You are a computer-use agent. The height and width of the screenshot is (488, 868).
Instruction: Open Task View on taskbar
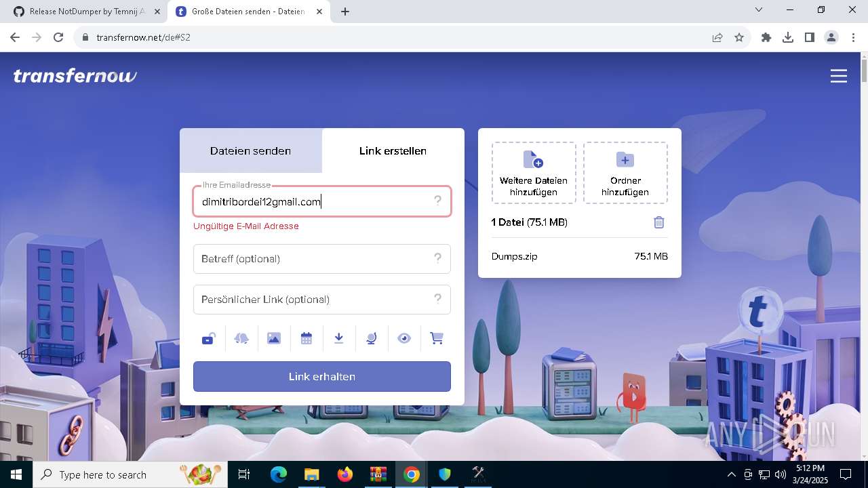[244, 474]
